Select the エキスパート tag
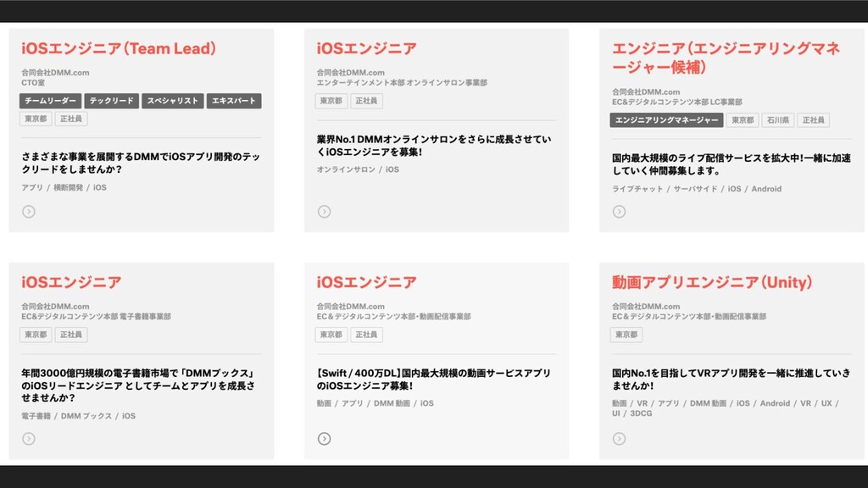The image size is (868, 488). (x=234, y=101)
